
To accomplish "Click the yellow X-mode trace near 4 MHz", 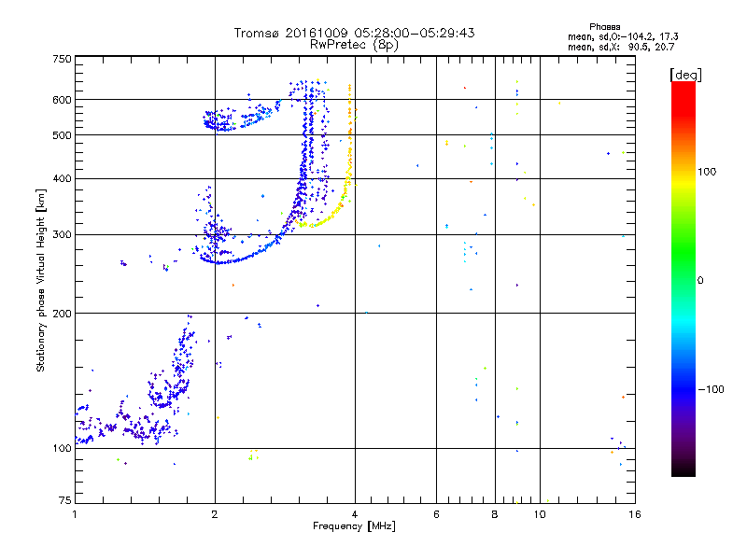I will click(x=349, y=157).
